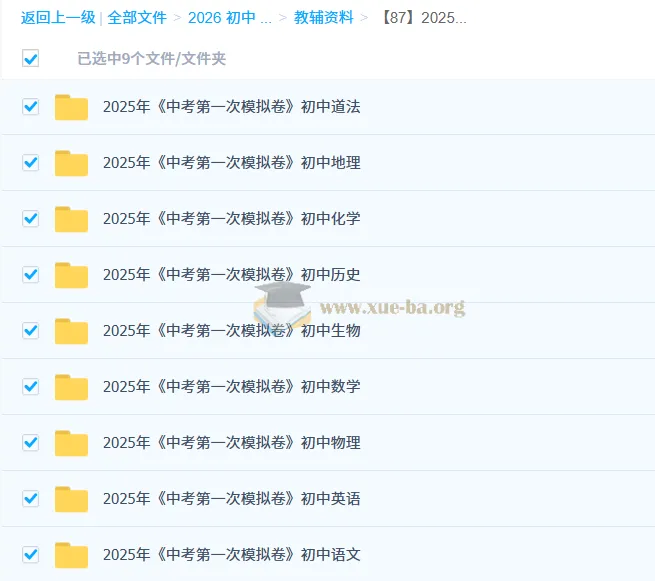Viewport: 655px width, 581px height.
Task: Open the 初中道法 folder icon
Action: click(71, 107)
